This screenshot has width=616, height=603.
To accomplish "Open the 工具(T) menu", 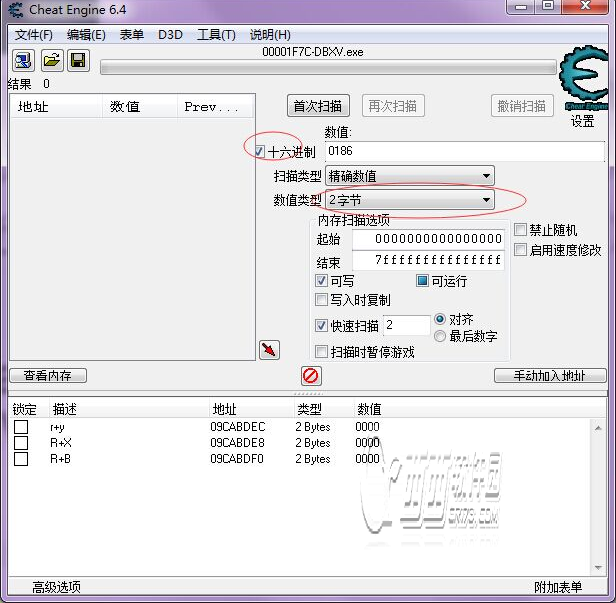I will pyautogui.click(x=216, y=35).
